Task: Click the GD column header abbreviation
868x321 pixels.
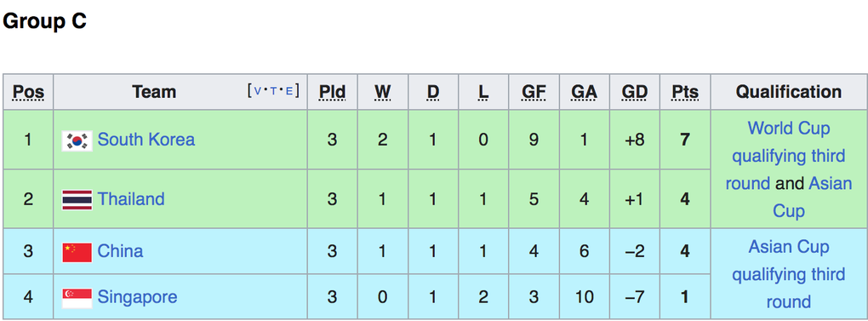Action: tap(634, 92)
